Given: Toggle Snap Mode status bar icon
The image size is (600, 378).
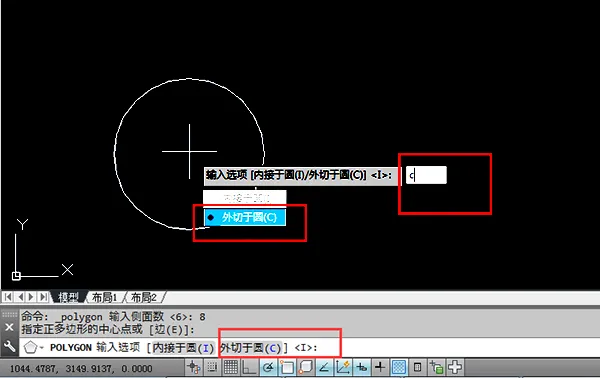Looking at the screenshot, I should 212,368.
